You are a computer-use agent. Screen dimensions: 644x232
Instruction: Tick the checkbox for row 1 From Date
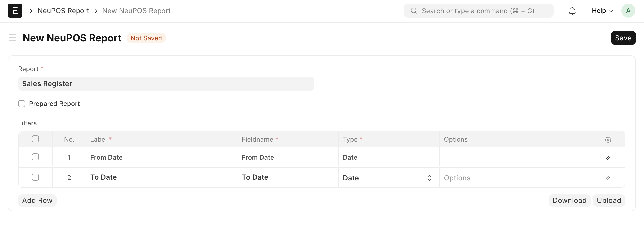coord(35,157)
